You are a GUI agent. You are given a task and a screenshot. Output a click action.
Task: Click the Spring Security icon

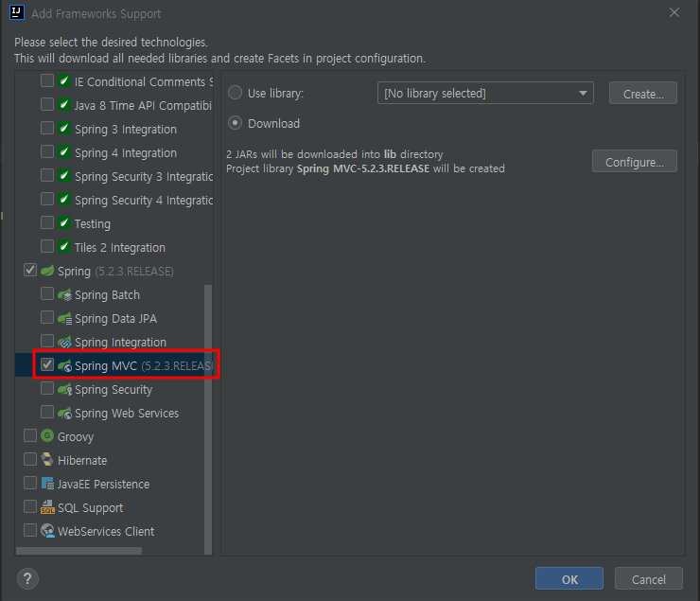64,389
